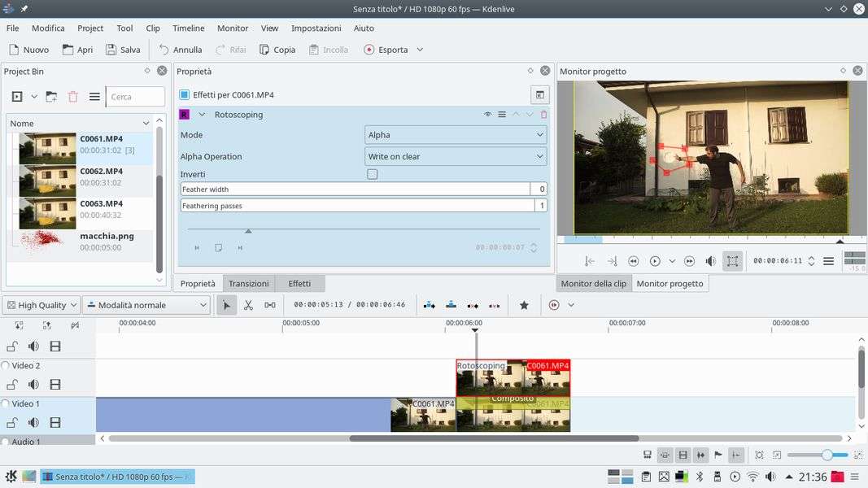
Task: Mute the Video 2 track audio
Action: pos(34,385)
